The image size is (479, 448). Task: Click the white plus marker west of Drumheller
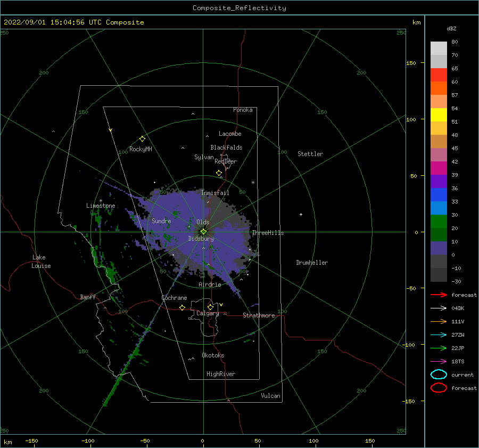(x=301, y=214)
